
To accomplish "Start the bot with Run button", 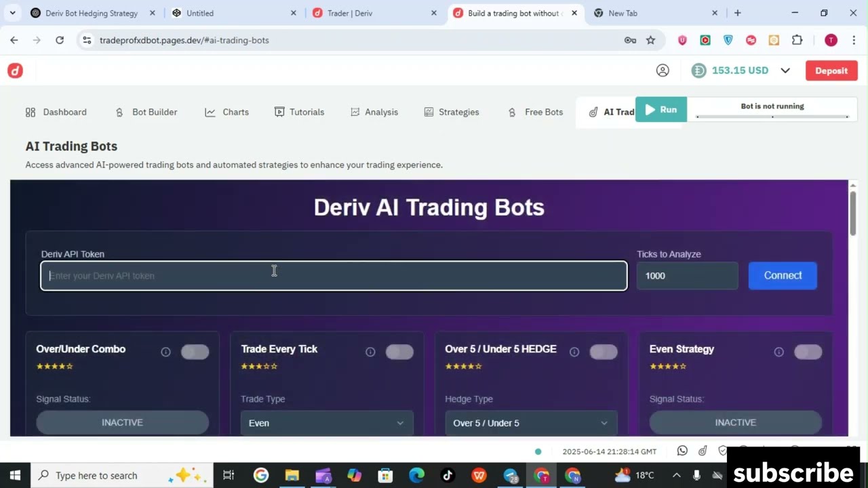I will (x=661, y=110).
